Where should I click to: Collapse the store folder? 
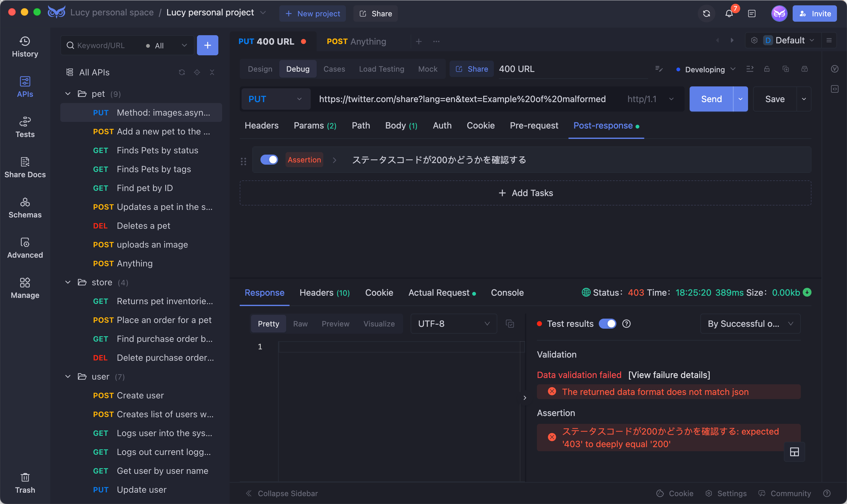(x=68, y=282)
